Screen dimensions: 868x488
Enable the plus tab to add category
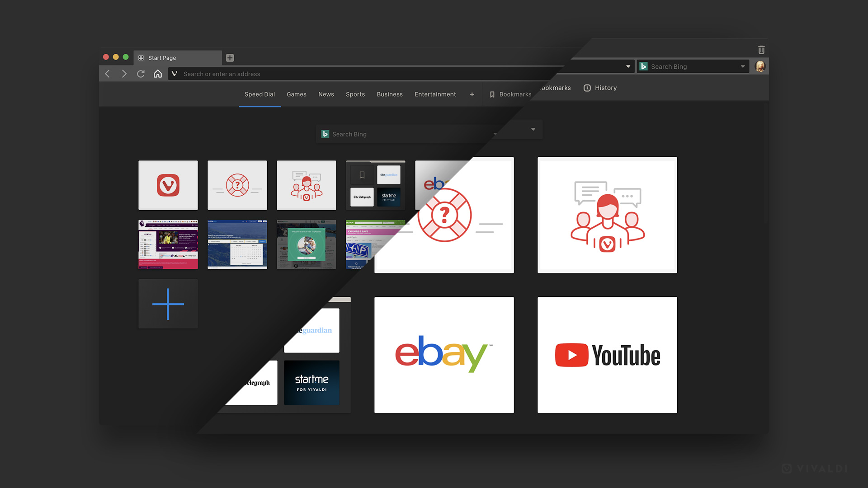pyautogui.click(x=472, y=94)
